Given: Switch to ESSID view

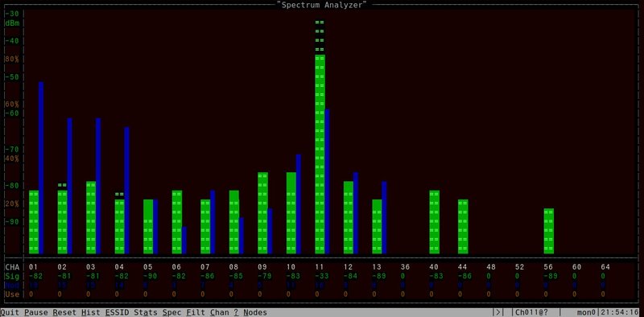Looking at the screenshot, I should (118, 312).
